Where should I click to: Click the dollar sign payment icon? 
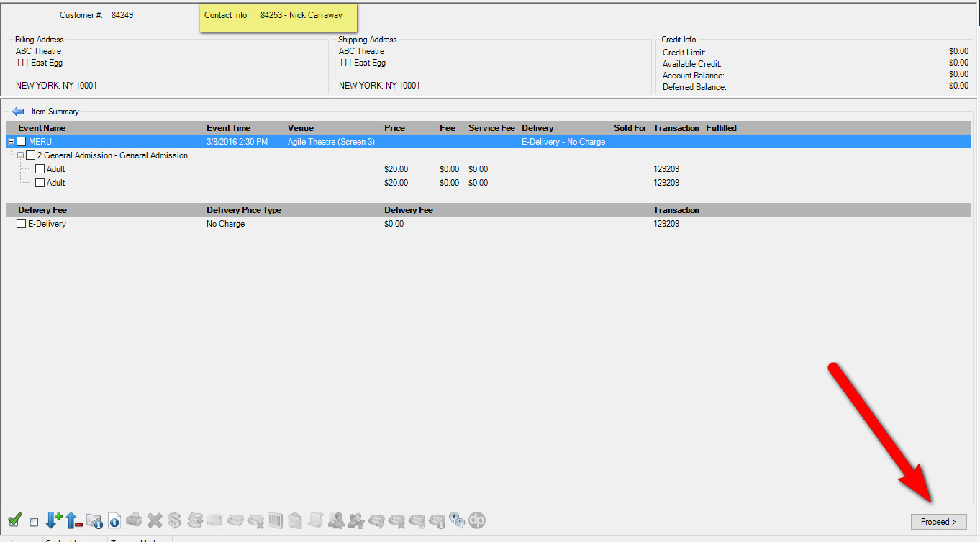[174, 520]
